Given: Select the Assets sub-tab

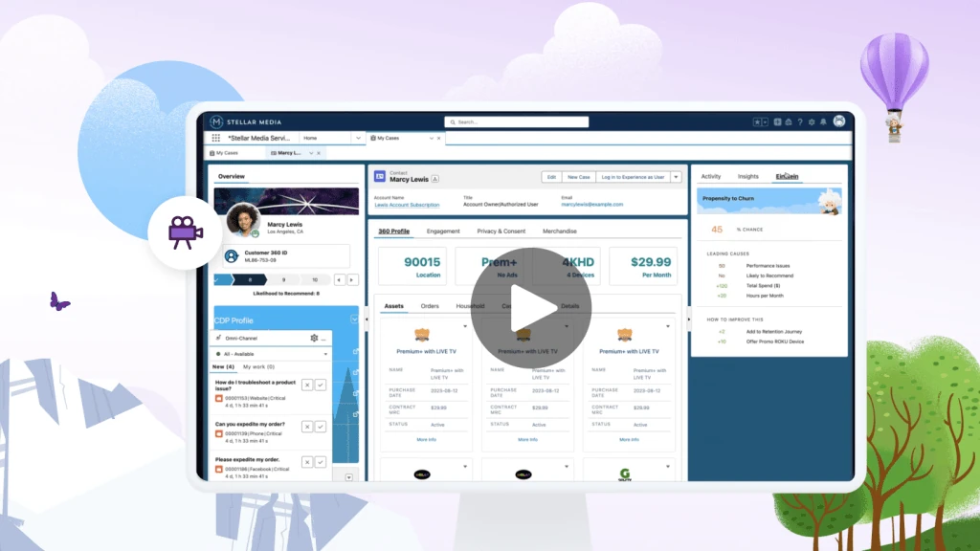Looking at the screenshot, I should click(393, 306).
